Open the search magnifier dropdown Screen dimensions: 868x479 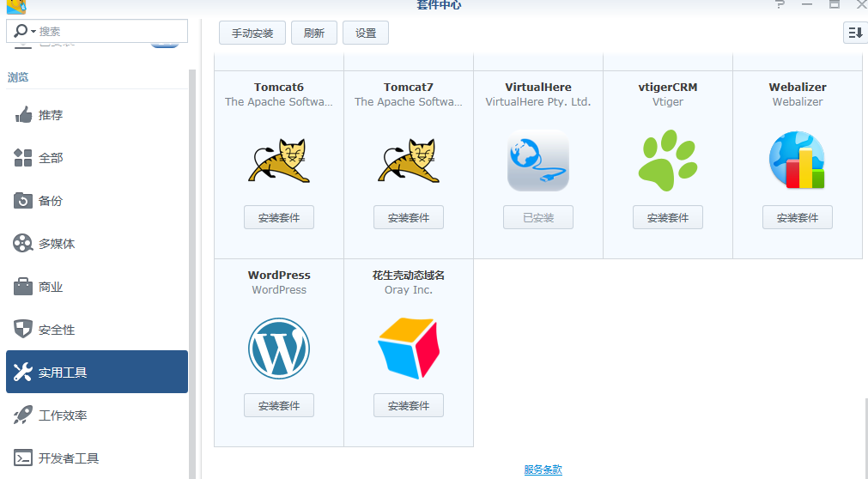(x=25, y=31)
